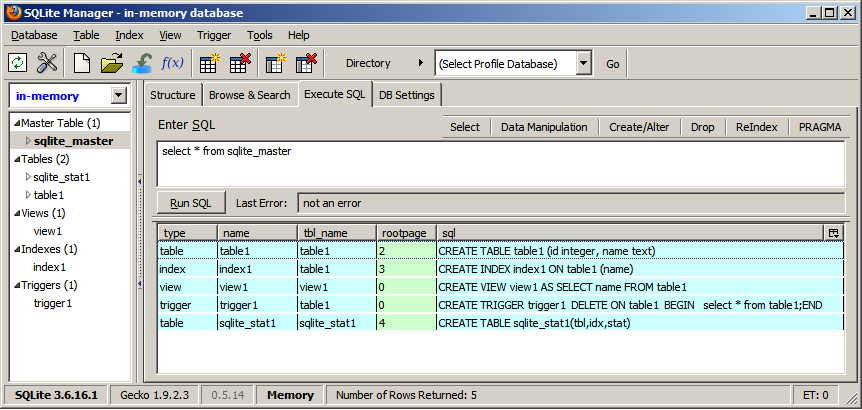Click the CREATE INDEX index1 sql cell

640,269
